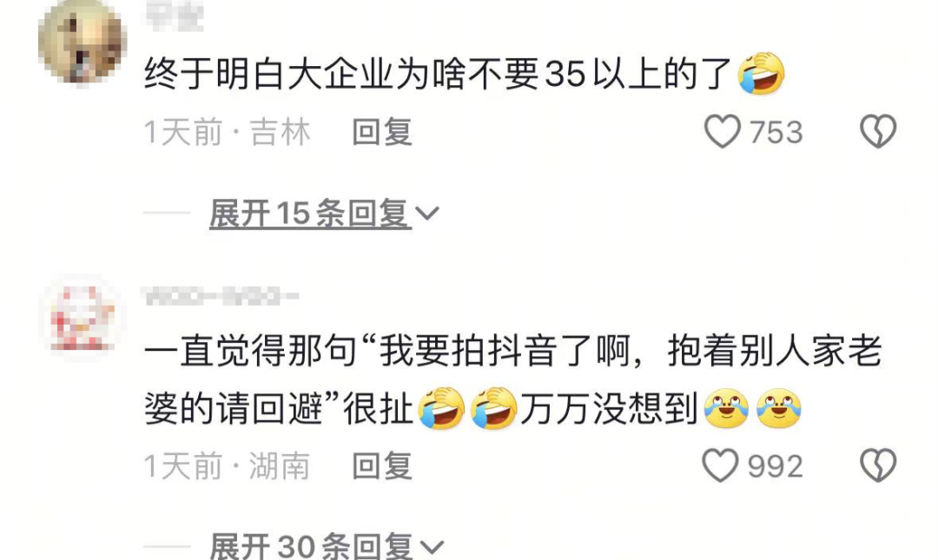Screen dimensions: 938x560
Task: Expand 展开15条回复 link
Action: click(310, 213)
